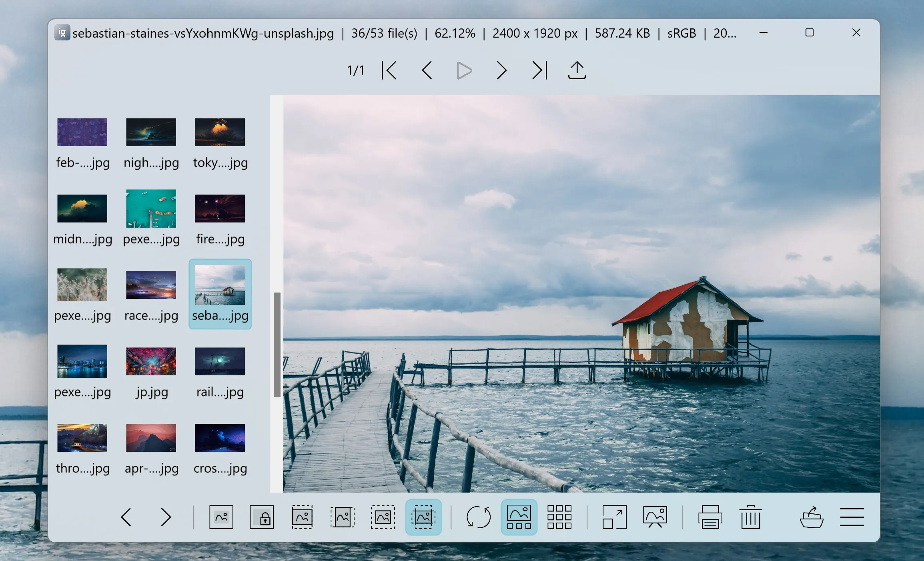The height and width of the screenshot is (561, 924).
Task: Lock the current zoom level
Action: point(262,517)
